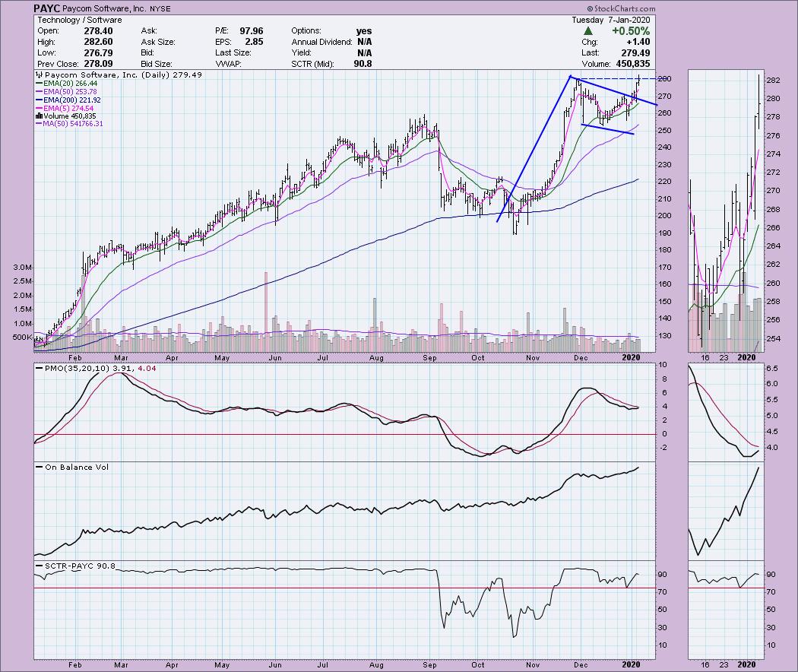Click the VWAP: label
Viewport: 798px width, 672px height.
(228, 64)
